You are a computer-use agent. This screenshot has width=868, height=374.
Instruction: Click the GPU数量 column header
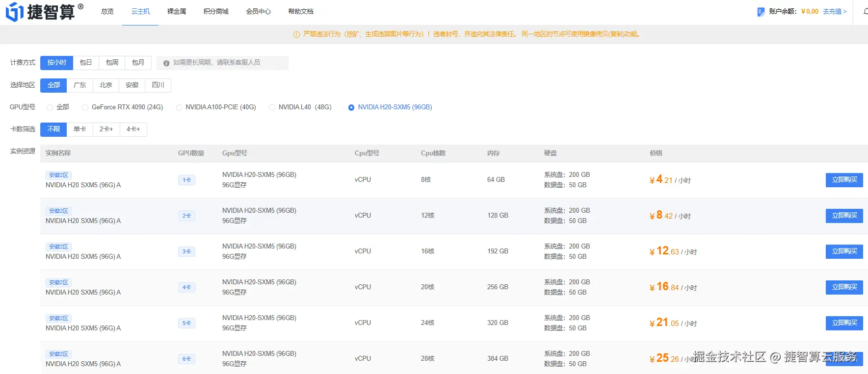coord(191,153)
